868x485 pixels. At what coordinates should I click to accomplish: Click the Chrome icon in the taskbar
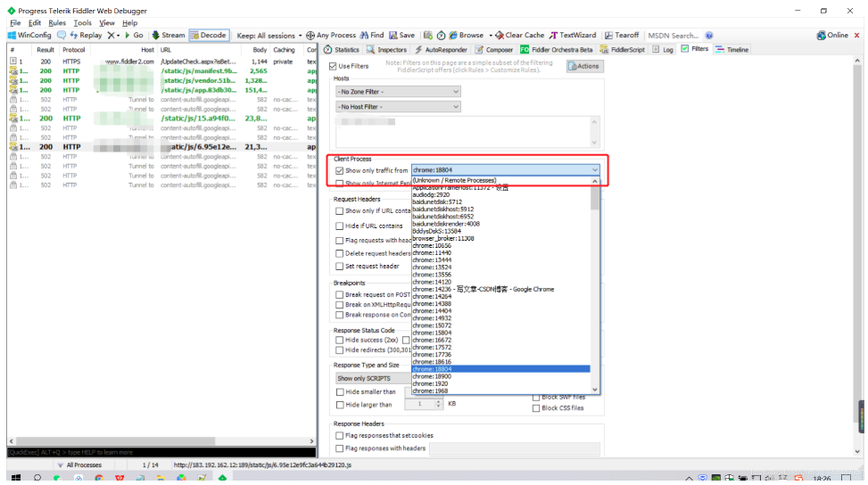pyautogui.click(x=99, y=478)
